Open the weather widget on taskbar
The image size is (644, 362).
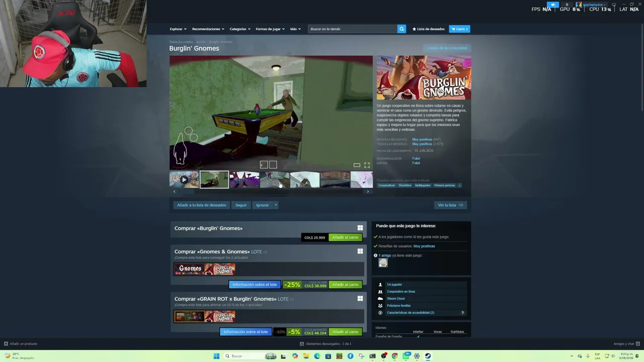tap(19, 356)
